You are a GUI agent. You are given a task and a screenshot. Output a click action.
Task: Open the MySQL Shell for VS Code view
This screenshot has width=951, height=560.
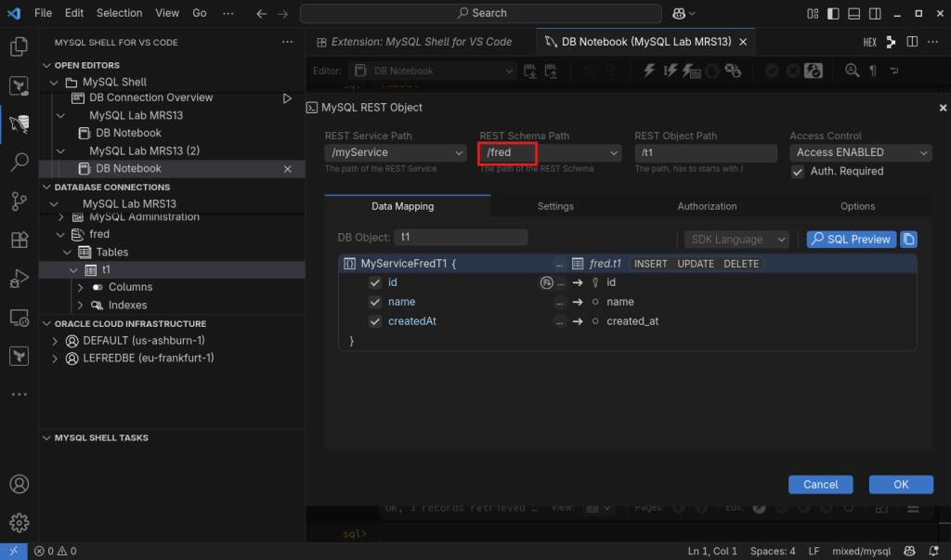click(19, 124)
